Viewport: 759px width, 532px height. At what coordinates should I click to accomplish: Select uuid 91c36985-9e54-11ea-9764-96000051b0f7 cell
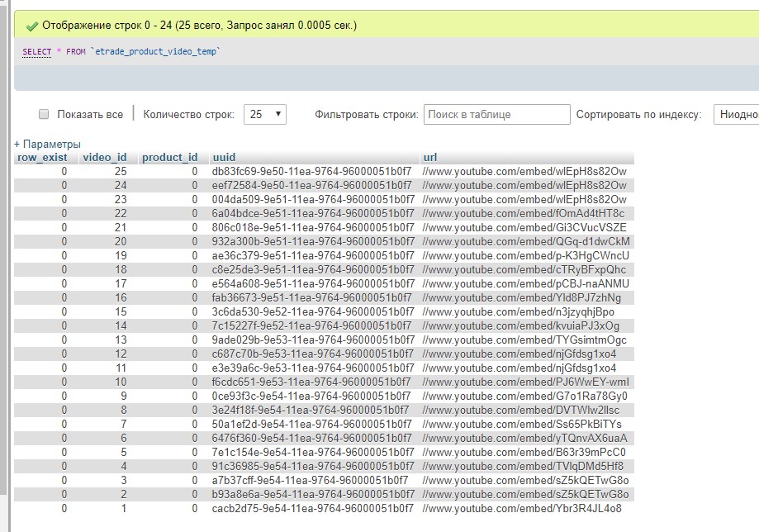313,466
